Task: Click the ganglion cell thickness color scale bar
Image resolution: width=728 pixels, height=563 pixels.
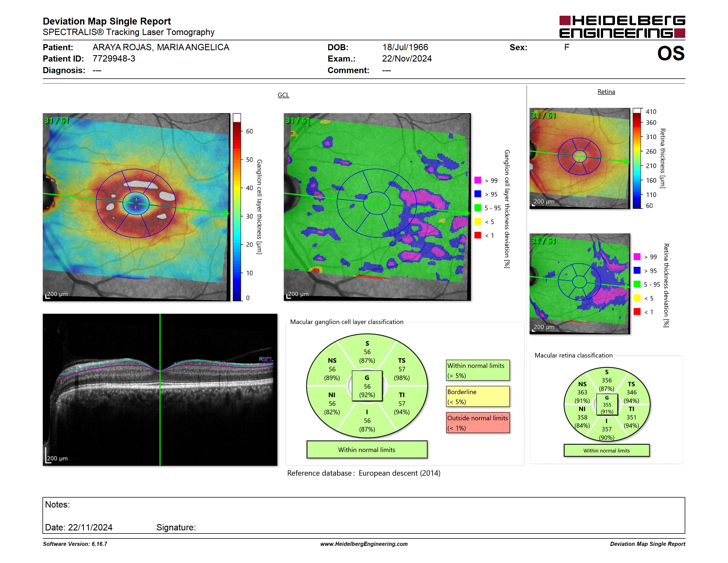Action: coord(237,207)
